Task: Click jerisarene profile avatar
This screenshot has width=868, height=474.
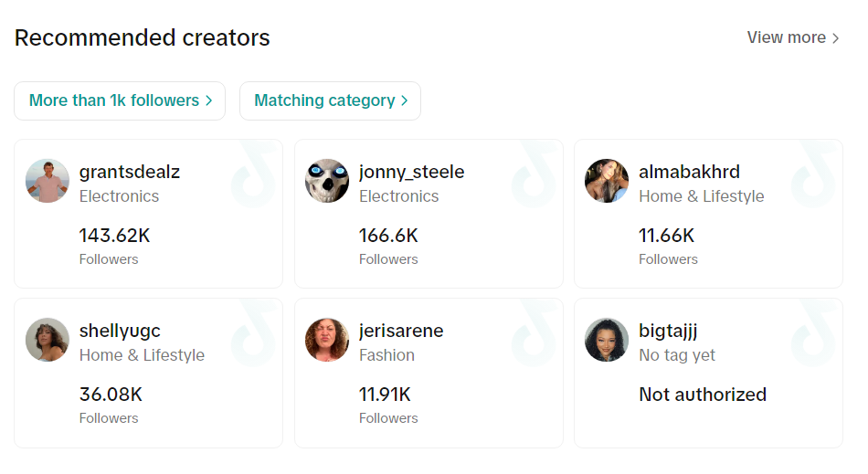Action: (327, 340)
